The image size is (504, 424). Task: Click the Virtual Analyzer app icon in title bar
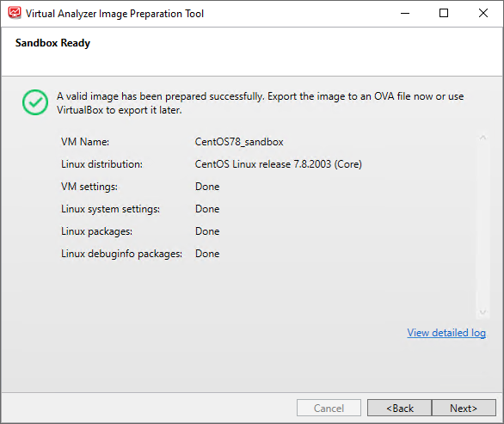(15, 13)
